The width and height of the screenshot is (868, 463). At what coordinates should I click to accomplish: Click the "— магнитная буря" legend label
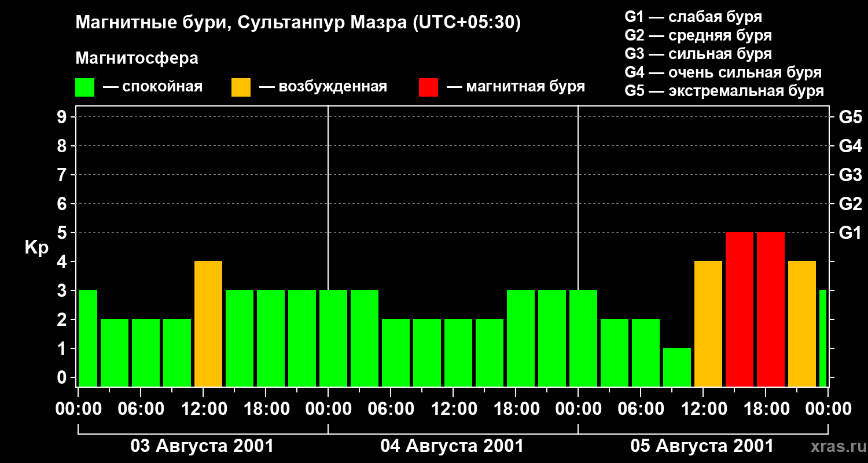click(x=516, y=87)
